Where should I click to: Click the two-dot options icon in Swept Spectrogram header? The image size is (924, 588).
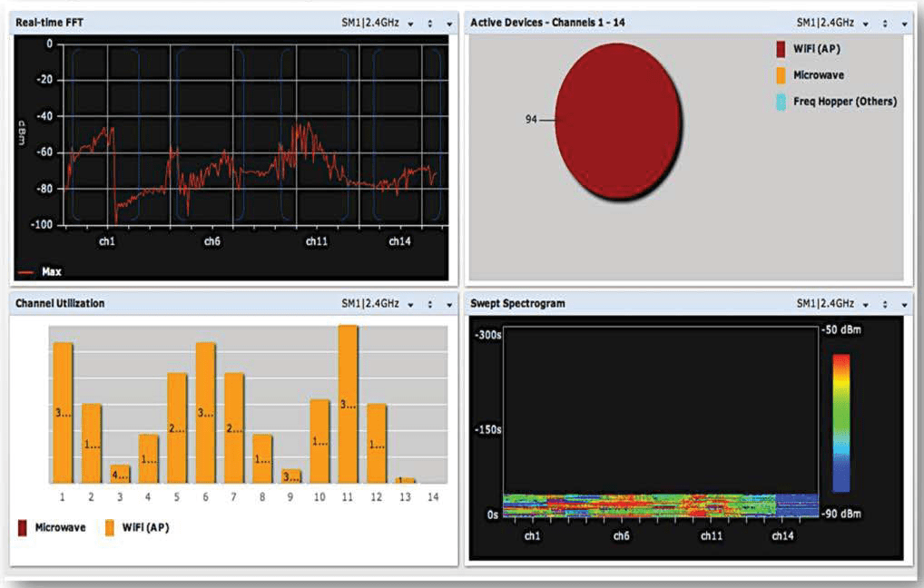(885, 304)
